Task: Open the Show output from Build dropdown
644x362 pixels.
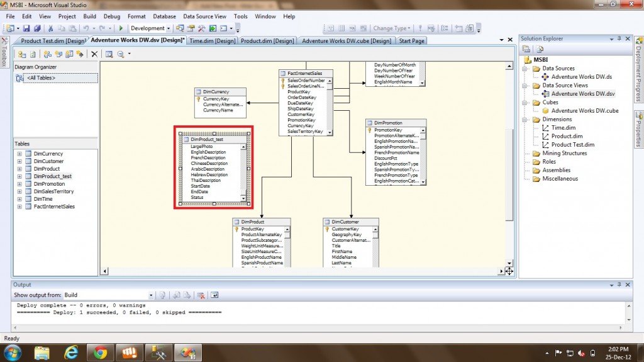Action: click(150, 295)
